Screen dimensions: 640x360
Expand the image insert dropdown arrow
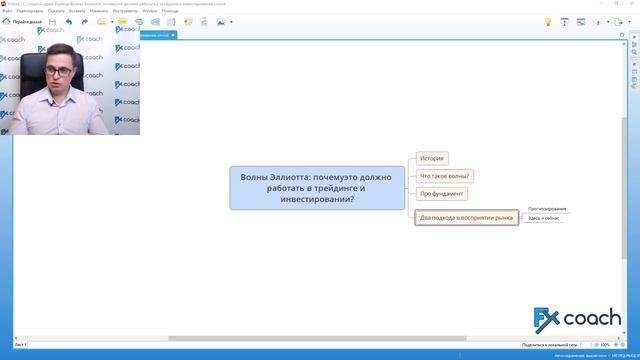(x=231, y=22)
